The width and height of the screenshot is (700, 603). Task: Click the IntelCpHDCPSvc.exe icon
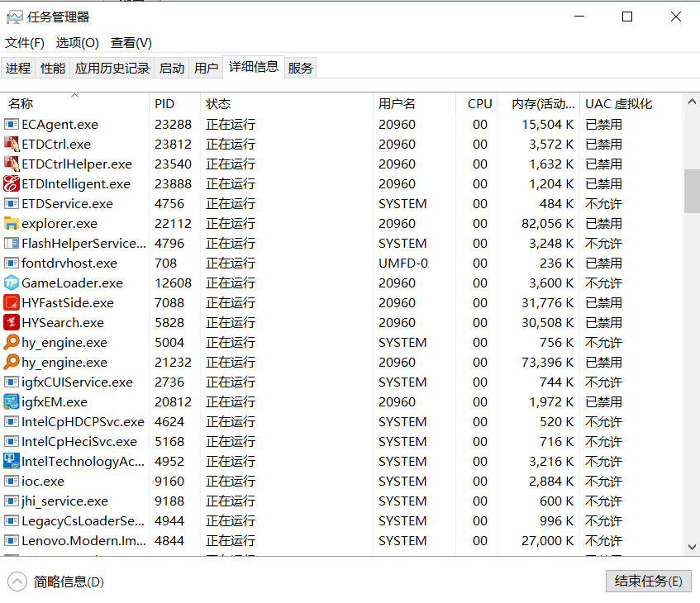coord(12,421)
